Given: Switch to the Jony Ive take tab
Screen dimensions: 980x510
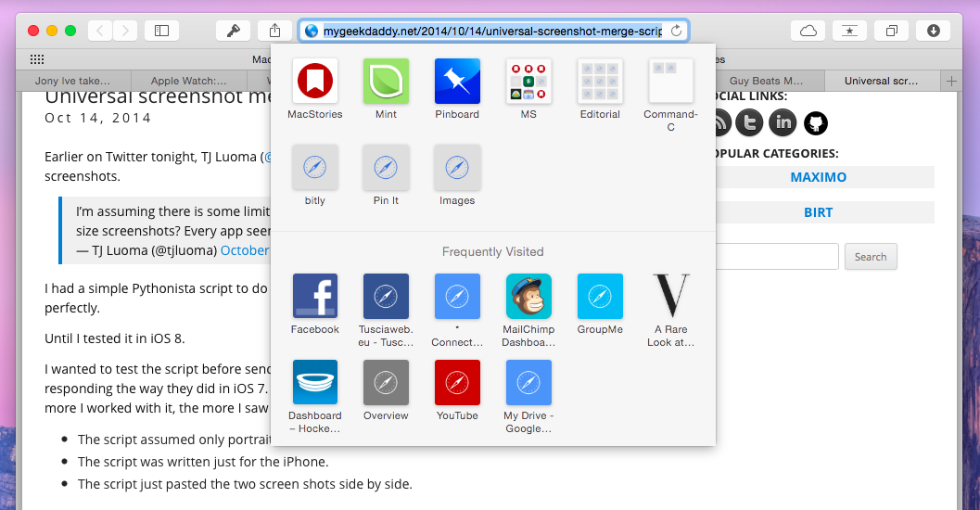Looking at the screenshot, I should pos(73,81).
